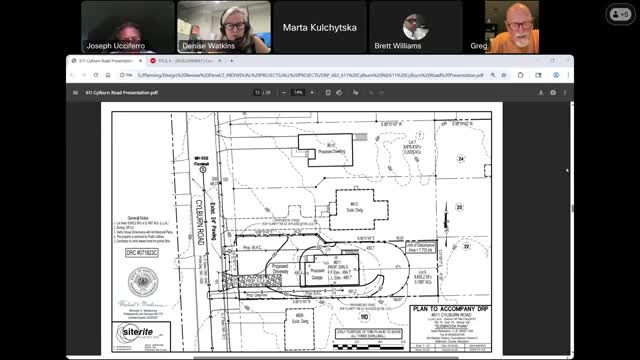
Task: Open browser extensions icon
Action: point(520,75)
